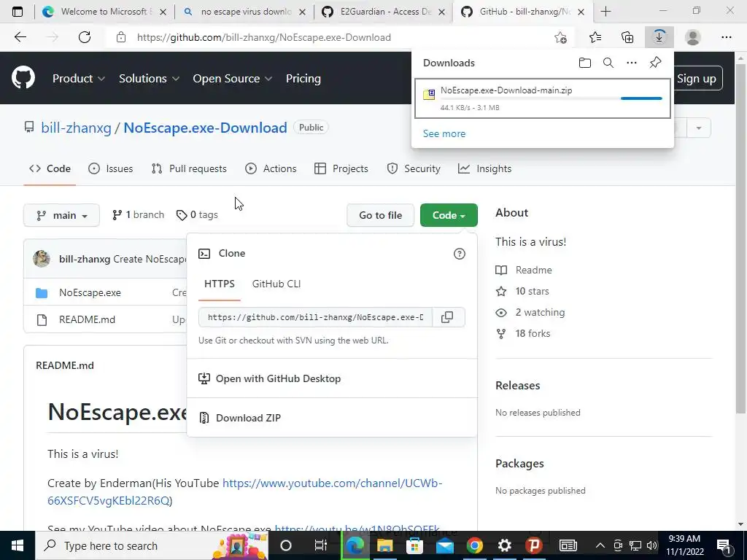
Task: Expand the Product menu
Action: click(79, 79)
